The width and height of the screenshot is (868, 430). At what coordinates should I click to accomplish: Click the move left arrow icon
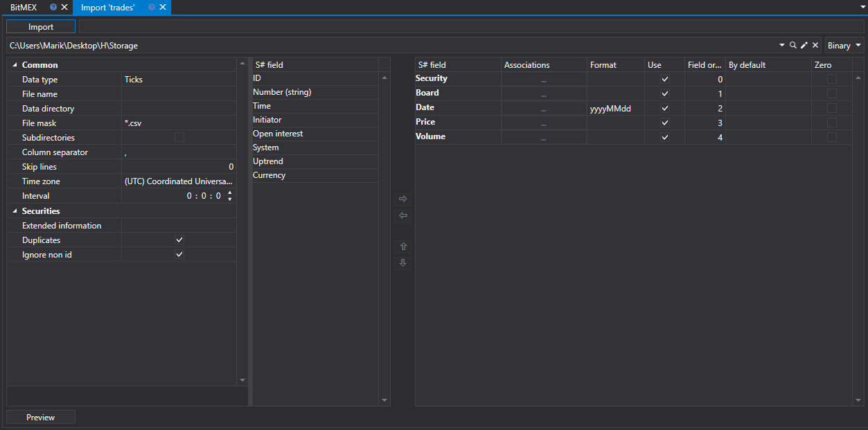pyautogui.click(x=402, y=215)
